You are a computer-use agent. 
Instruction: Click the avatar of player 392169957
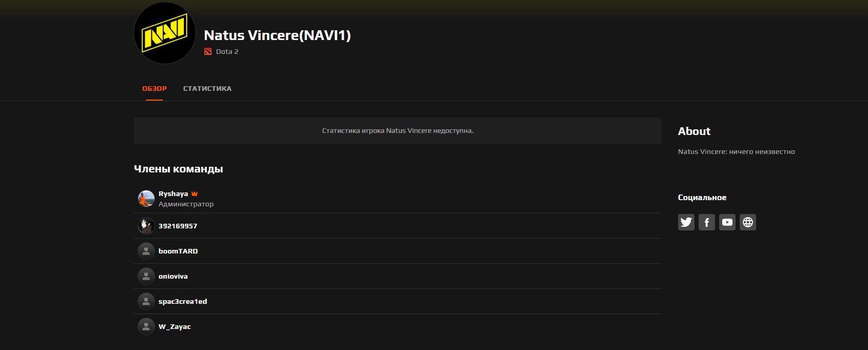coord(146,226)
